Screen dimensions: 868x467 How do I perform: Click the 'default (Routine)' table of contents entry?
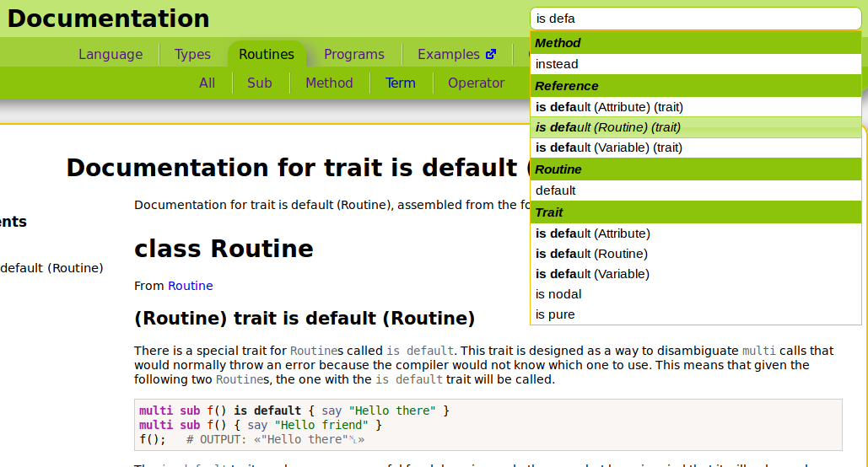(x=51, y=268)
